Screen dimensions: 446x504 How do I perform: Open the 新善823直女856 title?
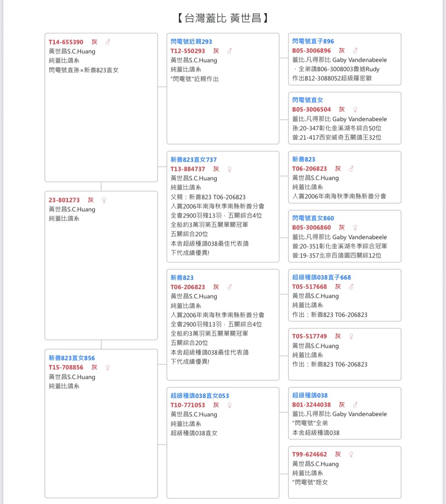tap(72, 358)
